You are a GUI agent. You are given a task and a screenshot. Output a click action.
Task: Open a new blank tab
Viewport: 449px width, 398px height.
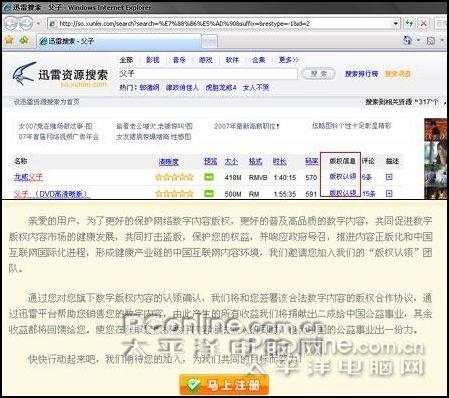tap(210, 41)
